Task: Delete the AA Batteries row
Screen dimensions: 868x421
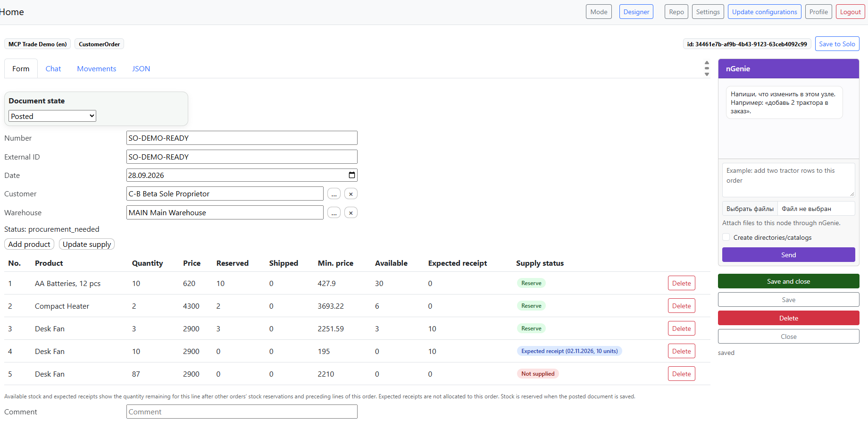Action: pyautogui.click(x=682, y=283)
